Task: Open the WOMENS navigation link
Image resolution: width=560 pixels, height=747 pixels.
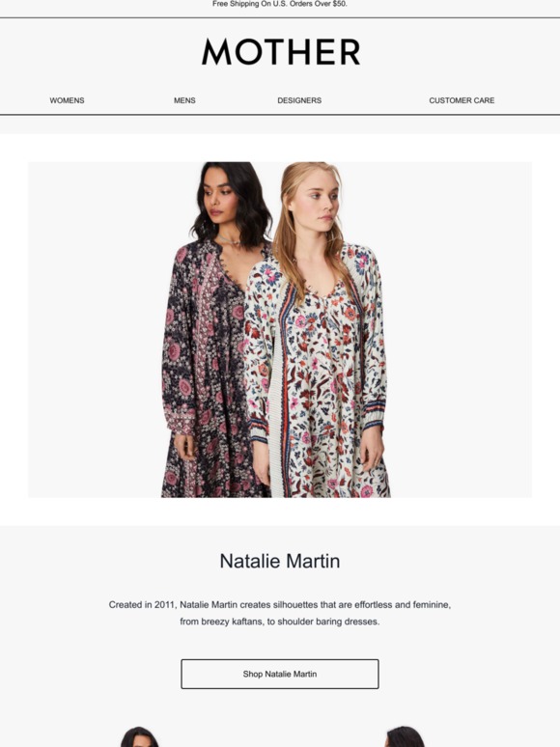Action: (x=67, y=100)
